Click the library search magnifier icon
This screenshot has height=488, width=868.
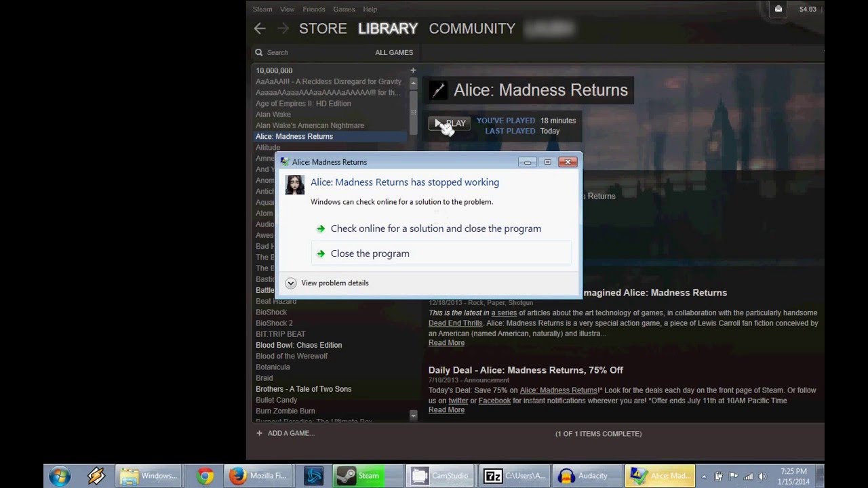pos(258,52)
